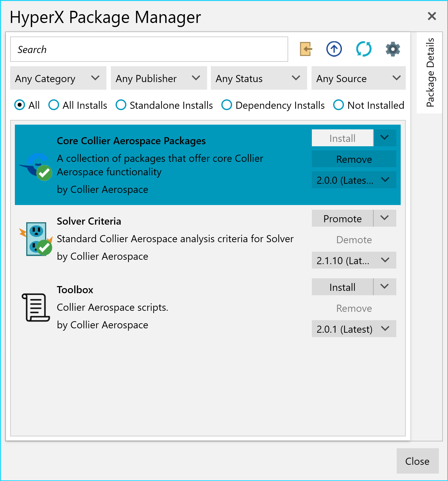
Task: Click Install for Core Collier Aerospace Packages
Action: 342,138
